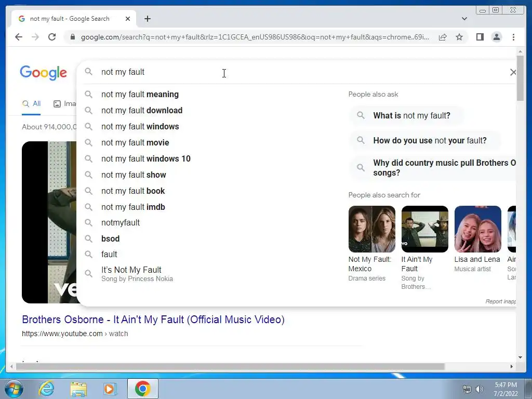The height and width of the screenshot is (399, 532).
Task: Switch to the Images results tab
Action: click(65, 104)
